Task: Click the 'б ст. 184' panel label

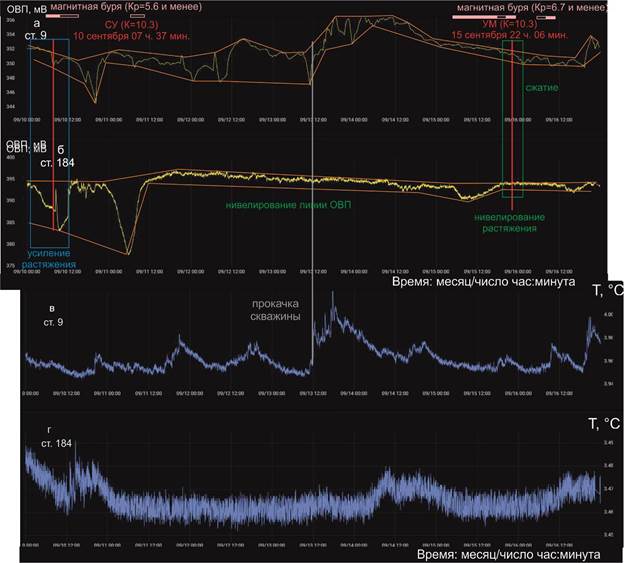Action: [x=58, y=155]
